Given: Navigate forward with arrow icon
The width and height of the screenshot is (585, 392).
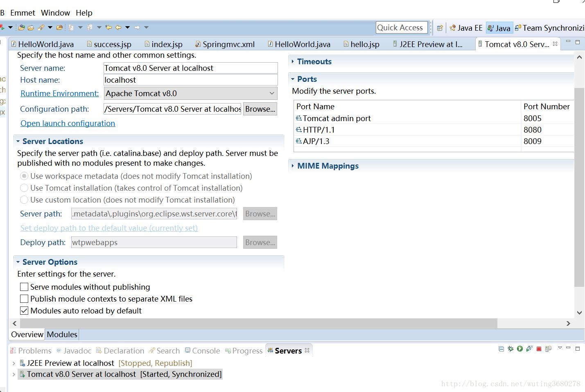Looking at the screenshot, I should [x=137, y=27].
